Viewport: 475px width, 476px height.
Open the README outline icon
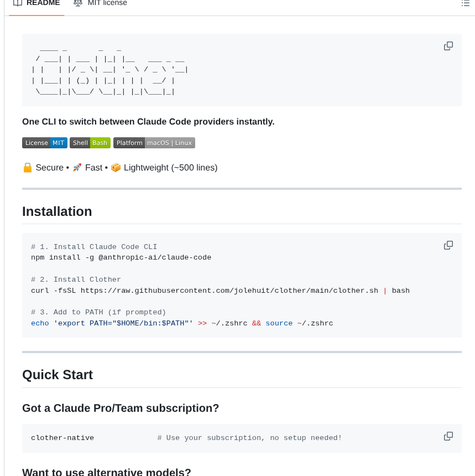click(x=465, y=3)
